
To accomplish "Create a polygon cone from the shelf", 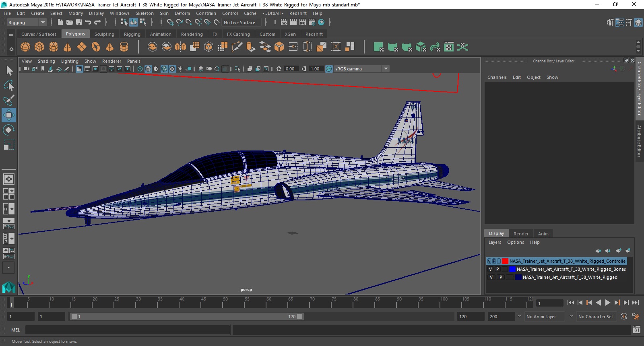I will pyautogui.click(x=68, y=47).
